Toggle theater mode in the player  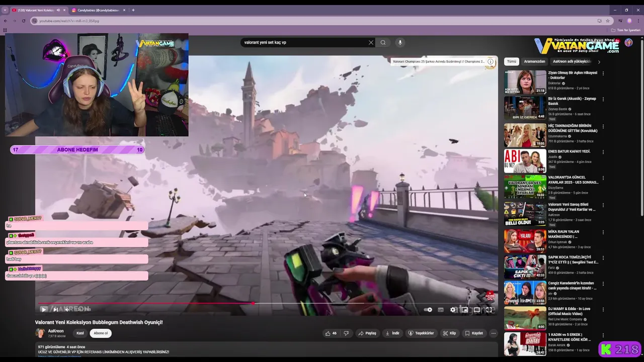point(477,310)
